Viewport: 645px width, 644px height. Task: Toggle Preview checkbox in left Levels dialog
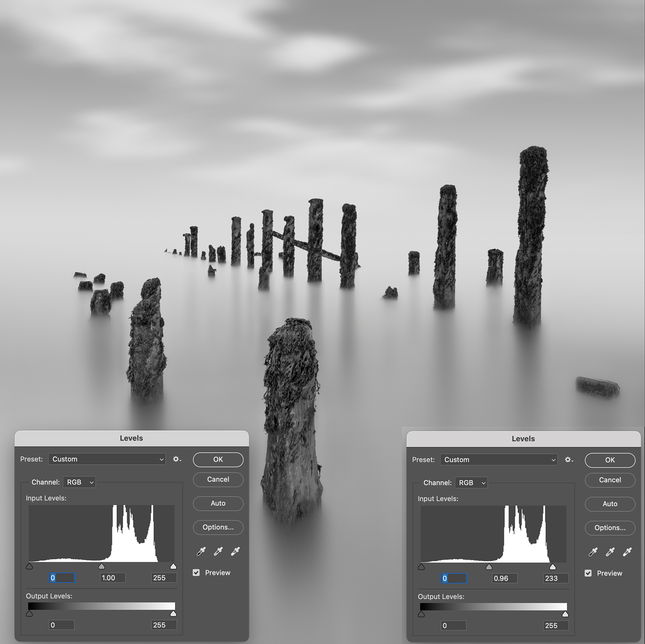(x=196, y=573)
